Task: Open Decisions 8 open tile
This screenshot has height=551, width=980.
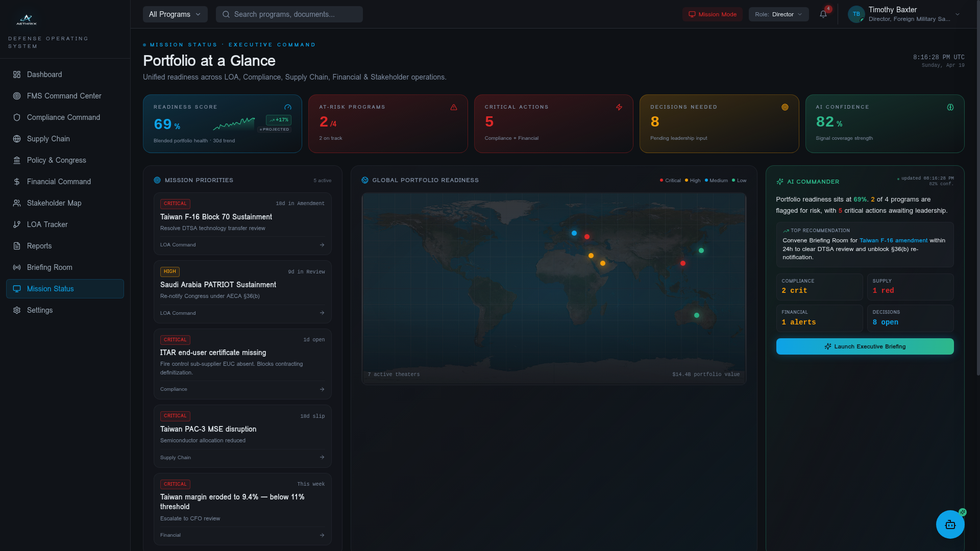Action: click(x=910, y=318)
